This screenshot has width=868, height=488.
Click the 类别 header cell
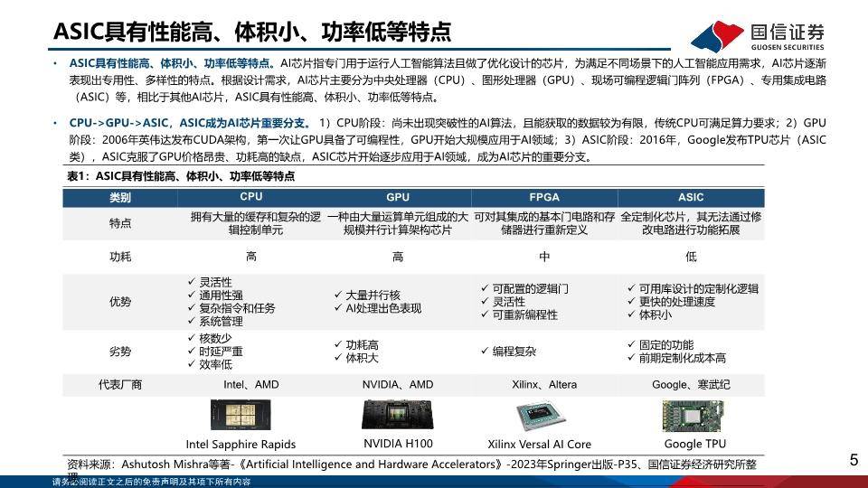coord(120,197)
